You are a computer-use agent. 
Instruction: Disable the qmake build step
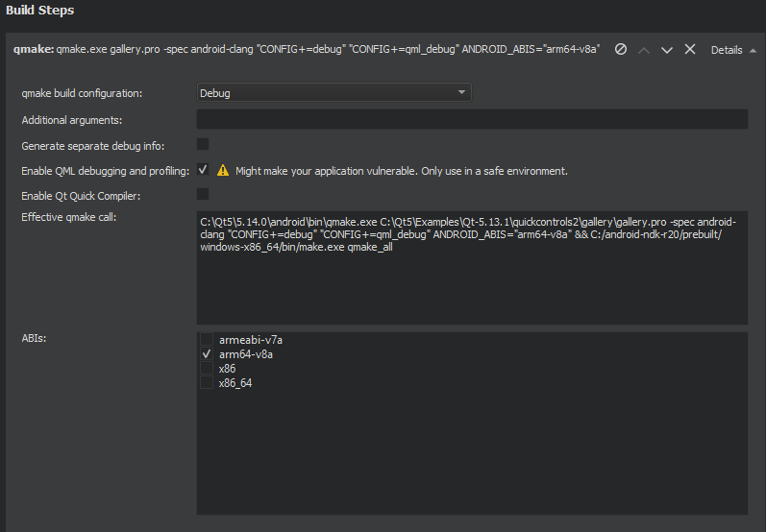(x=621, y=49)
